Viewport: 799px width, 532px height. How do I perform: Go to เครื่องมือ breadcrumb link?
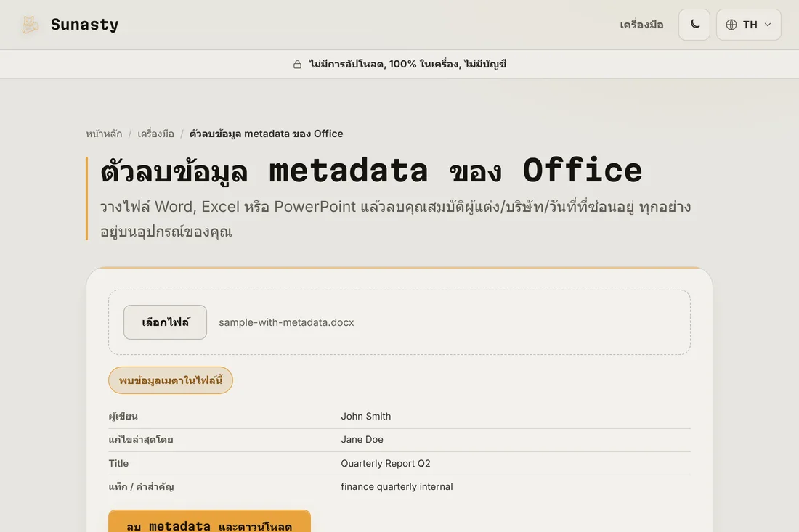point(156,134)
